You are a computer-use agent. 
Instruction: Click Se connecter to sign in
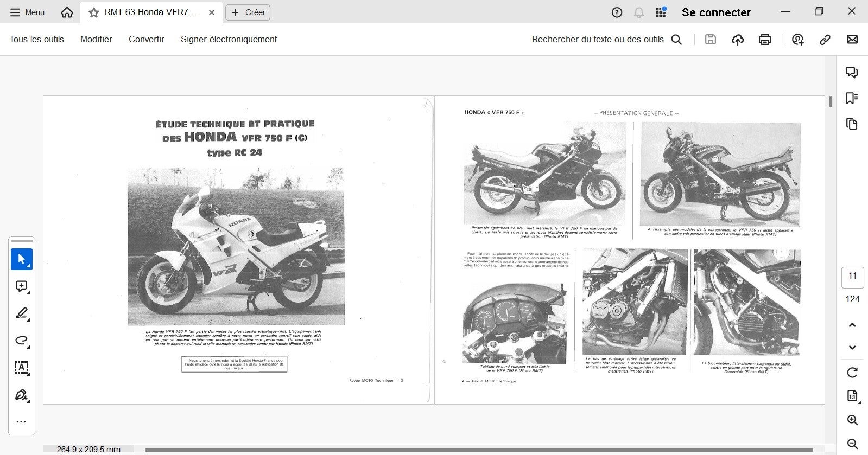point(716,12)
